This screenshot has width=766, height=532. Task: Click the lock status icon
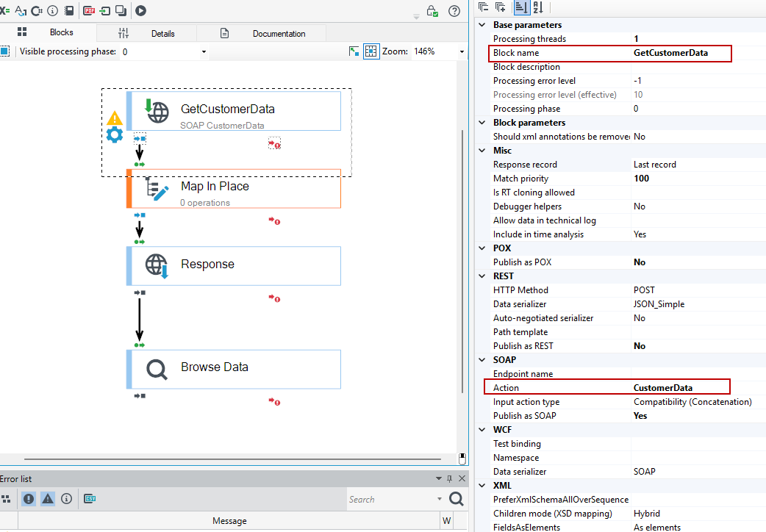432,11
